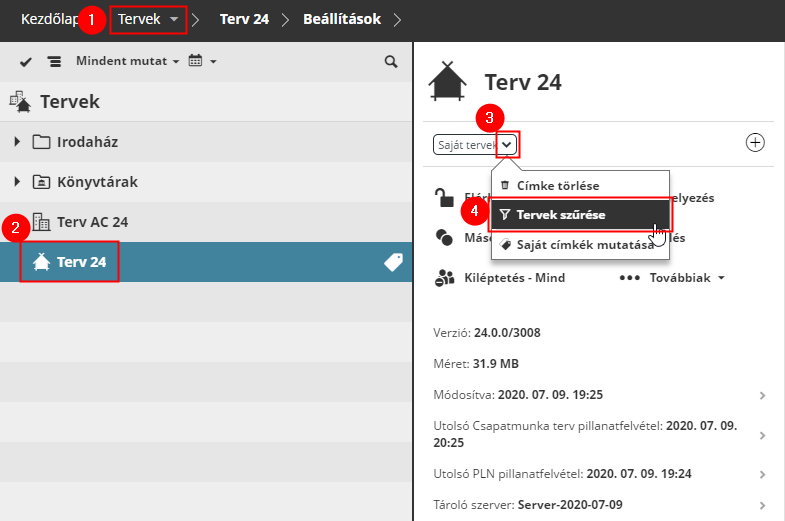
Task: Select the Terv AC 24 project
Action: tap(206, 222)
